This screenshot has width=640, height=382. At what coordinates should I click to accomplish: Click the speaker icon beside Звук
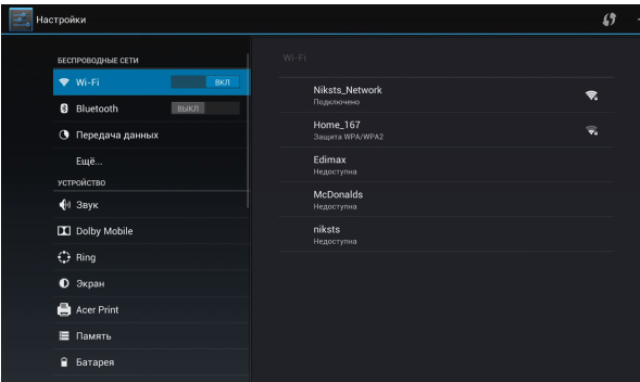(x=64, y=204)
